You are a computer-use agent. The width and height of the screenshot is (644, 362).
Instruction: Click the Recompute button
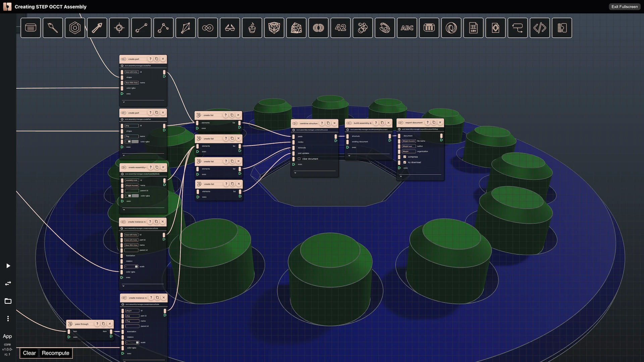click(x=55, y=353)
